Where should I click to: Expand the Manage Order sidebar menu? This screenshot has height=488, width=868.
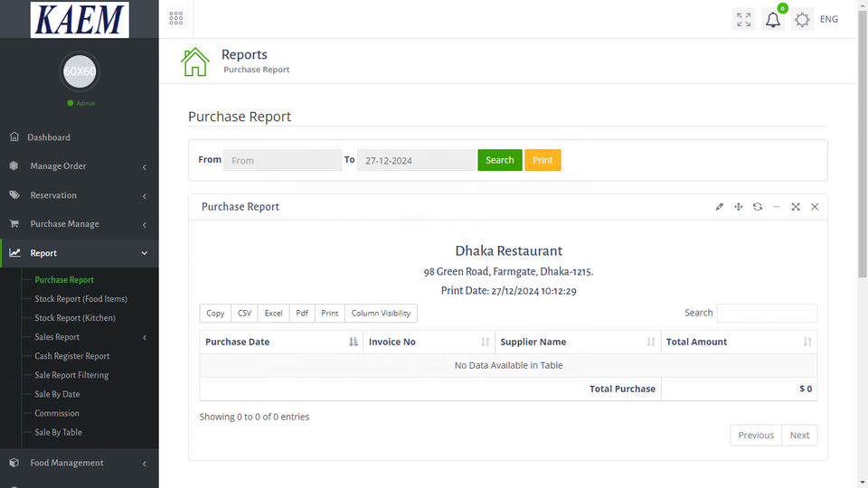[x=79, y=166]
